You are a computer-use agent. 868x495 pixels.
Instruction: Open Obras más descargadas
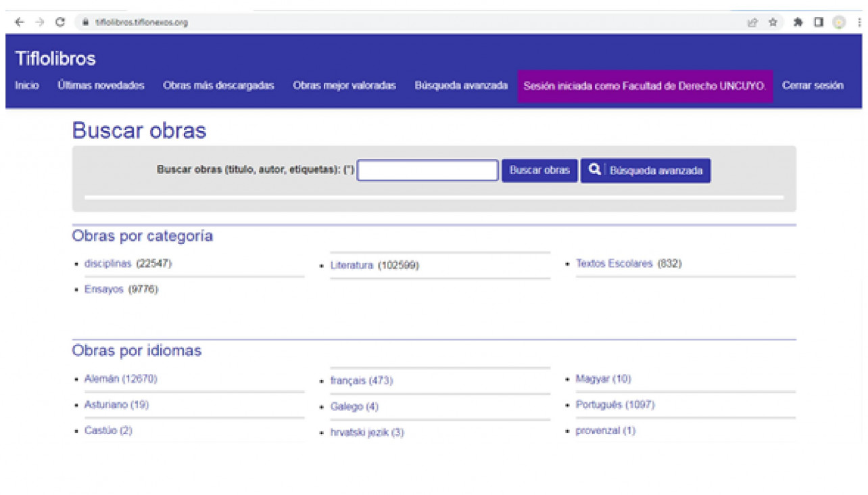tap(218, 86)
